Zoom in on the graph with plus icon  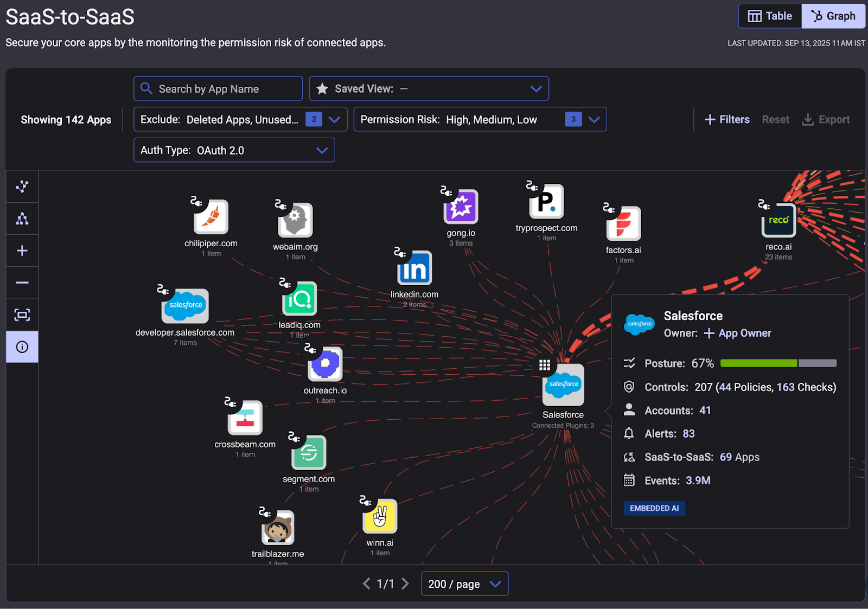point(22,251)
